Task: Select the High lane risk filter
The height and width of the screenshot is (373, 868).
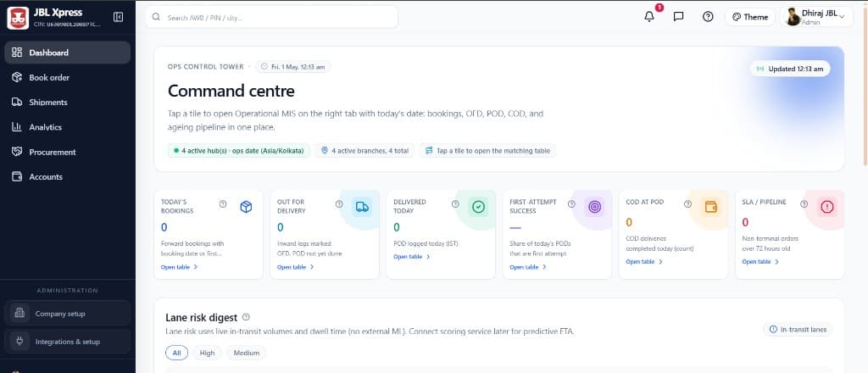Action: tap(207, 353)
